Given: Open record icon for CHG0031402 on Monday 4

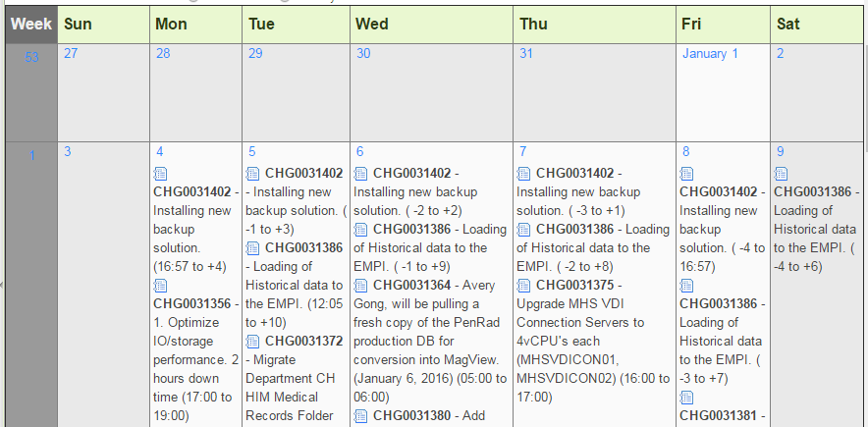Looking at the screenshot, I should [x=160, y=174].
